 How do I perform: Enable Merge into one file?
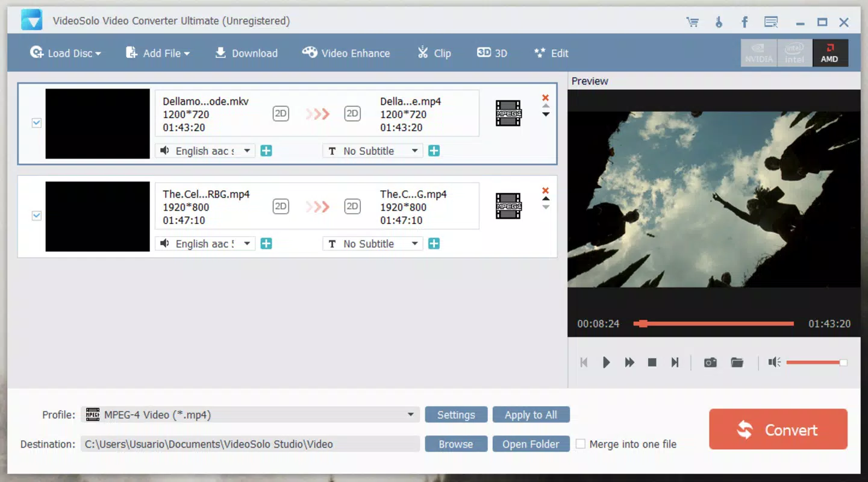(x=581, y=444)
